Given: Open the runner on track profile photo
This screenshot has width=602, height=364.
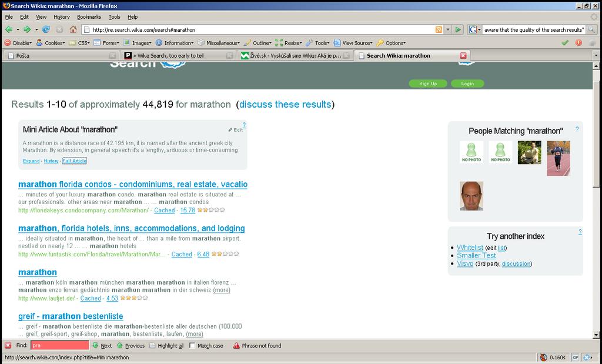Looking at the screenshot, I should pos(558,158).
